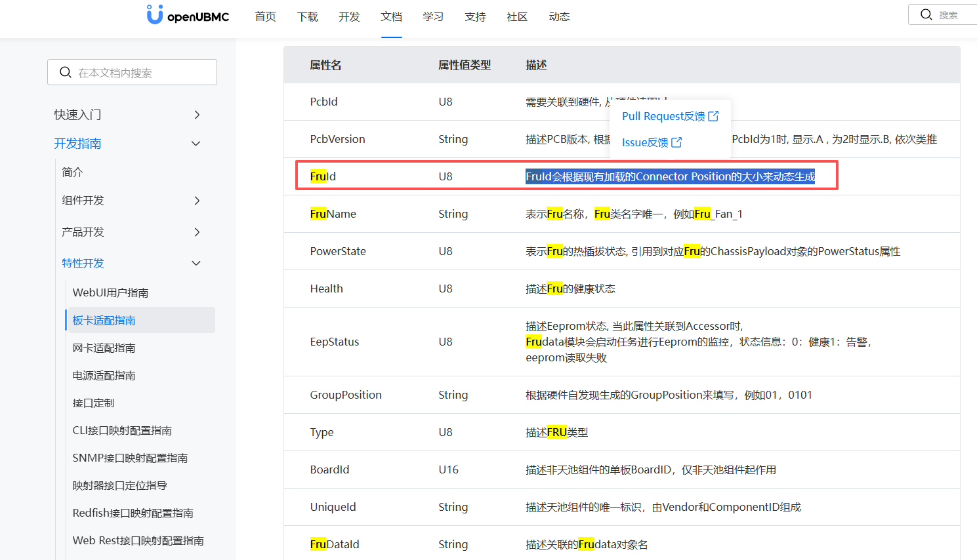The image size is (977, 560).
Task: Expand the 快速入门 section arrow
Action: [x=197, y=115]
